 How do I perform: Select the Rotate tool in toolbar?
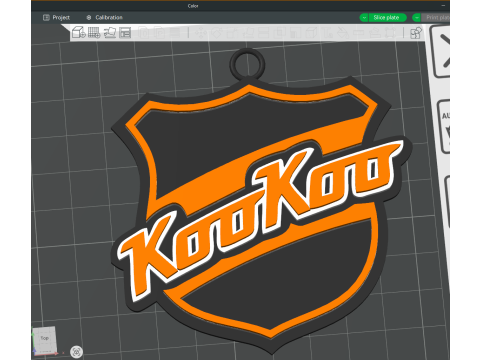pos(216,33)
